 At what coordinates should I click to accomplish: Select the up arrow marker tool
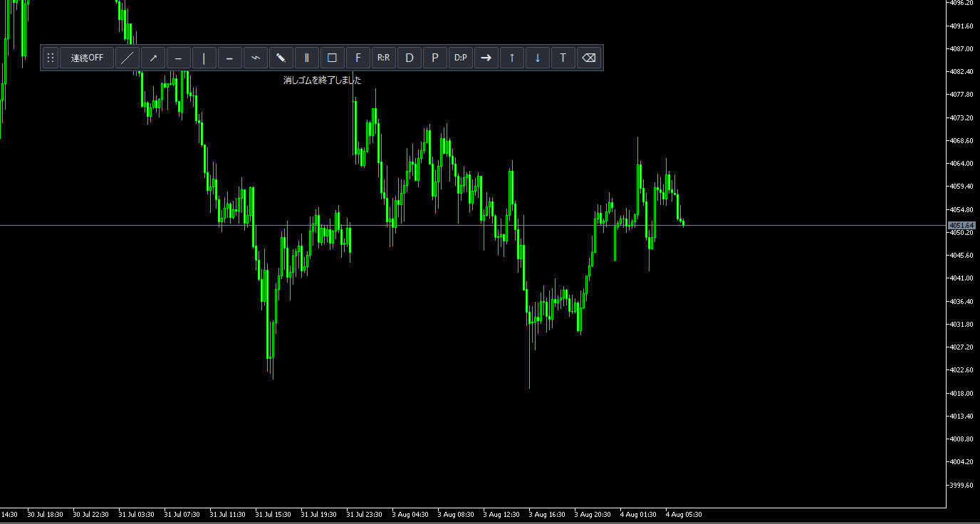(512, 58)
